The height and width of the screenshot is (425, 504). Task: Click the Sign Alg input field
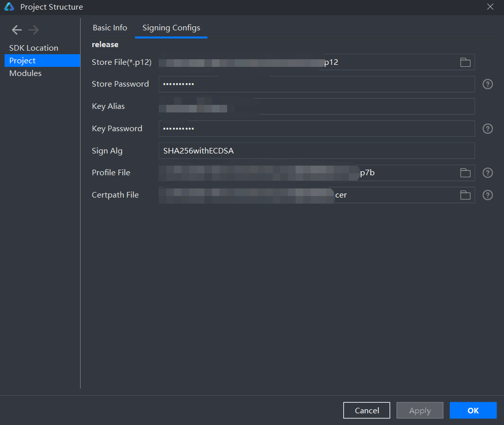[316, 151]
